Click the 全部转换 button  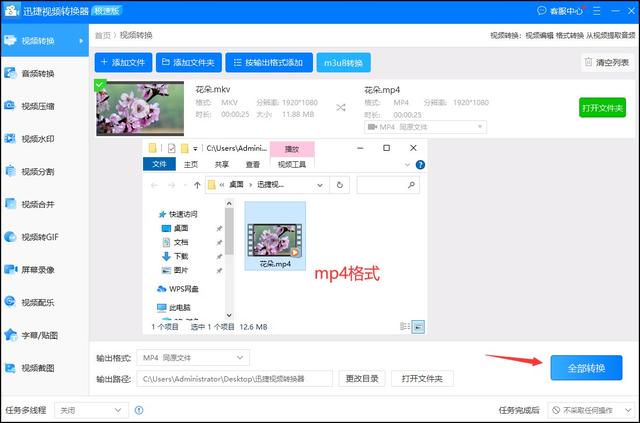(x=586, y=368)
